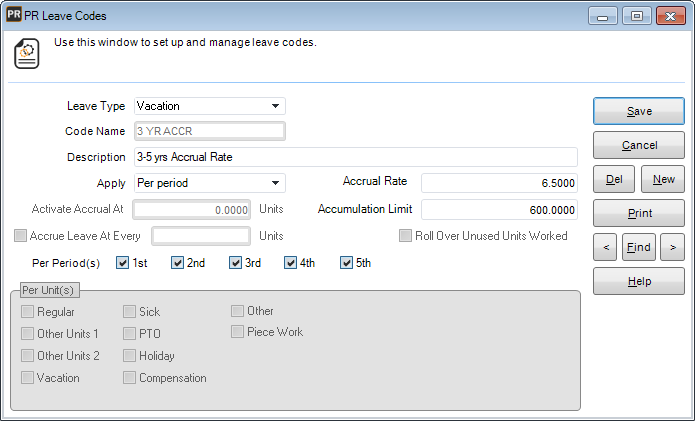Image resolution: width=695 pixels, height=421 pixels.
Task: Go to next record with > button
Action: [x=674, y=246]
